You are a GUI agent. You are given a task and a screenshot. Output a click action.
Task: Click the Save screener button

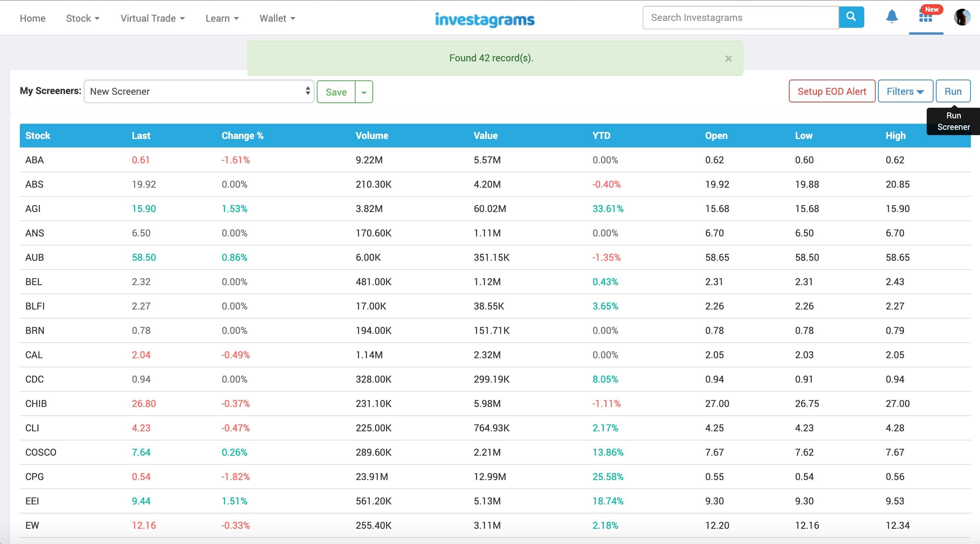point(336,92)
